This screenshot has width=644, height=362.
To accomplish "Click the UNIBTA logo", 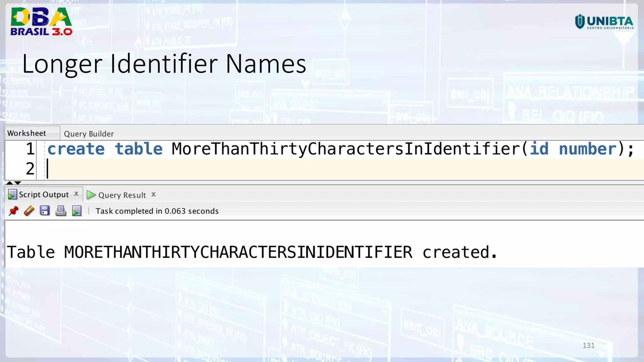I will click(x=604, y=22).
